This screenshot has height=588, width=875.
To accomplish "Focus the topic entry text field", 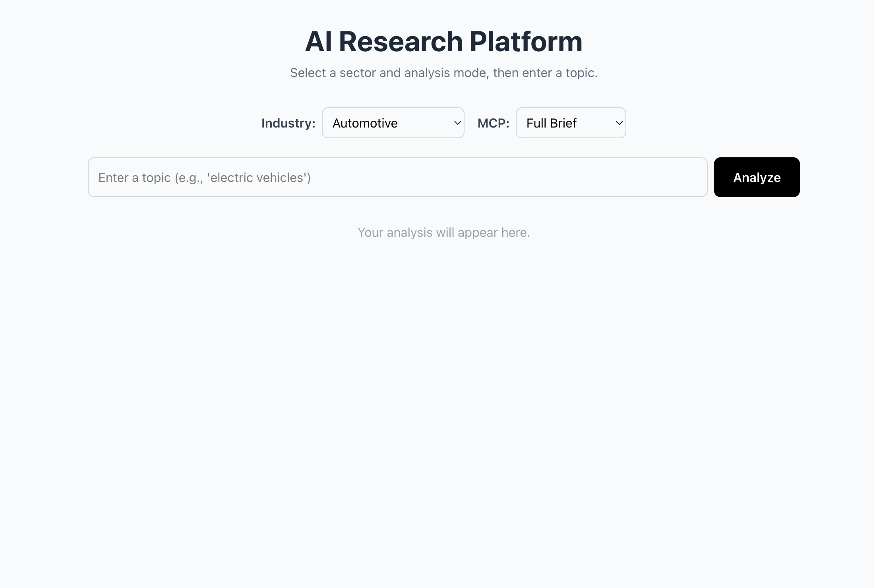I will (x=397, y=177).
